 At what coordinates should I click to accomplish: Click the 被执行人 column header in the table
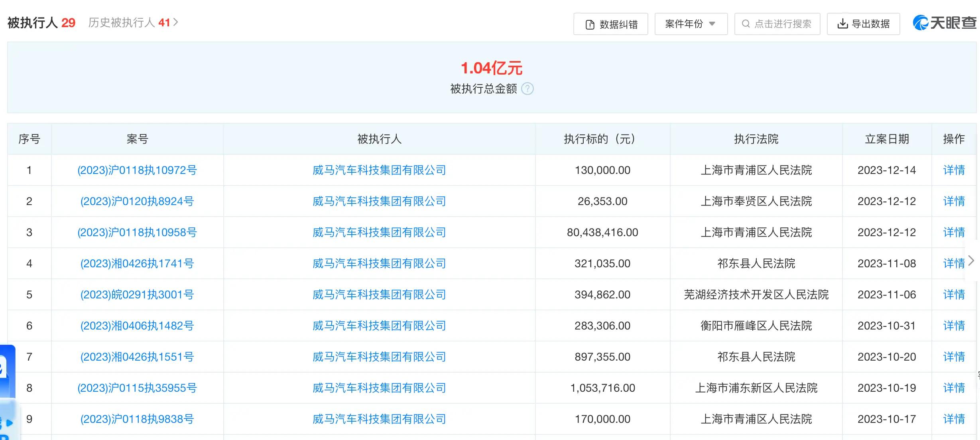coord(379,139)
